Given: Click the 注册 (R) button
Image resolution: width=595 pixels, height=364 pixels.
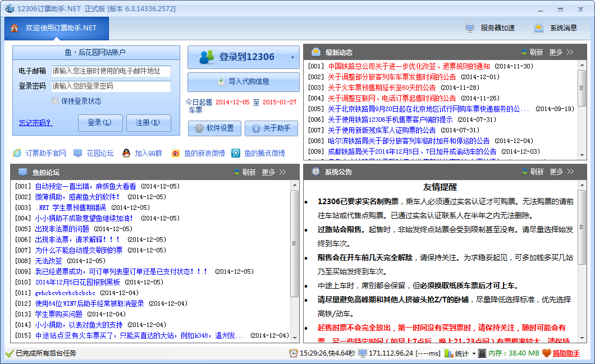Looking at the screenshot, I should pyautogui.click(x=148, y=123).
